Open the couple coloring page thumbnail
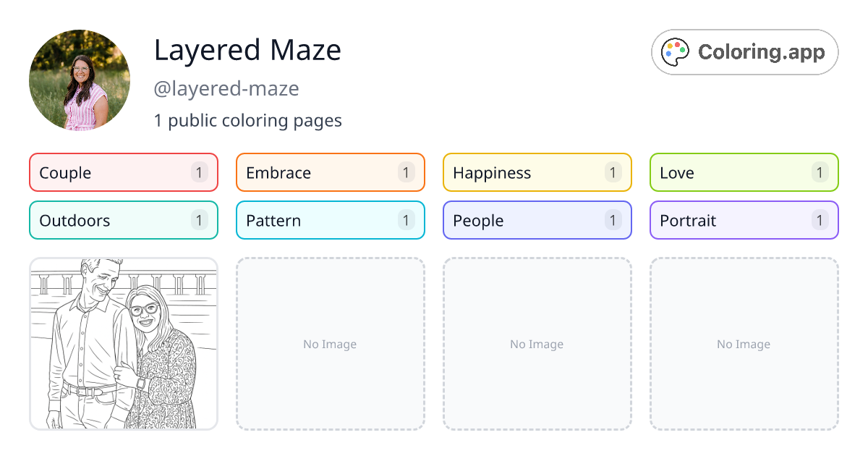The height and width of the screenshot is (456, 868). click(123, 344)
